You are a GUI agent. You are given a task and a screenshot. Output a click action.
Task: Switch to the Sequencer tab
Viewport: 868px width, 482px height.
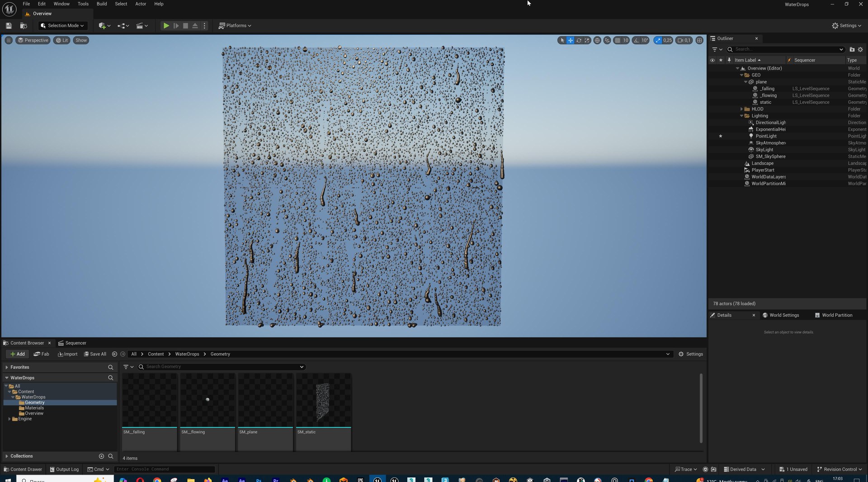(x=72, y=343)
